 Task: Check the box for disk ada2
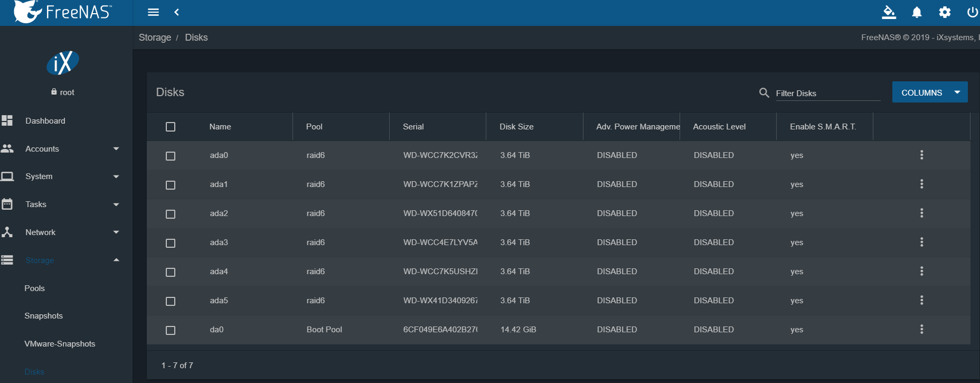(x=171, y=214)
